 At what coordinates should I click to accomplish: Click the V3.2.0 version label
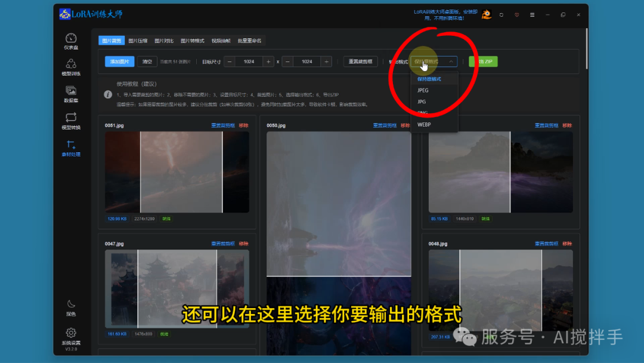click(70, 349)
